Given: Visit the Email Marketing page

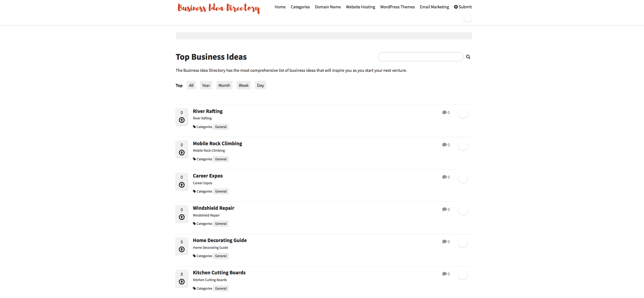Looking at the screenshot, I should click(x=434, y=7).
